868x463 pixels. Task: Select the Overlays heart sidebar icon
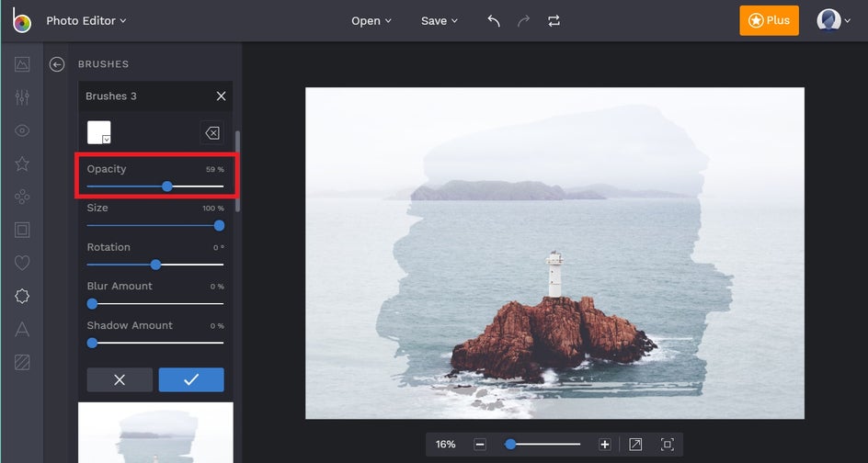click(22, 263)
